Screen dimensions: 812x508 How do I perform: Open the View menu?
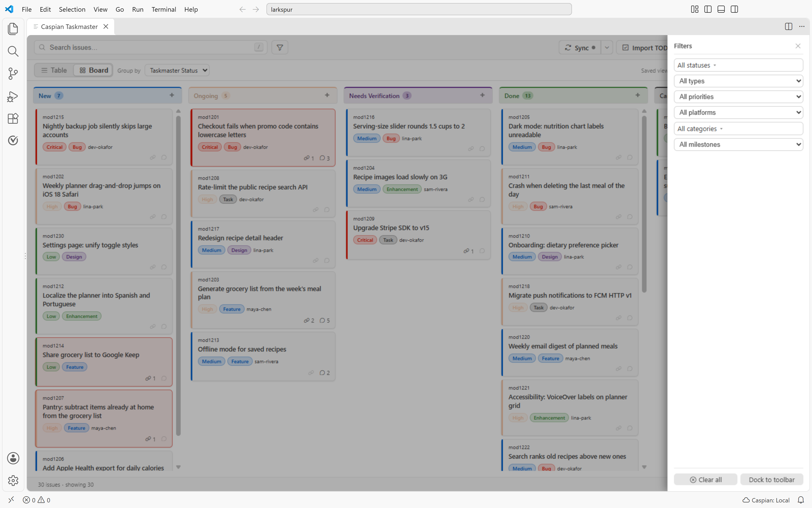tap(100, 9)
